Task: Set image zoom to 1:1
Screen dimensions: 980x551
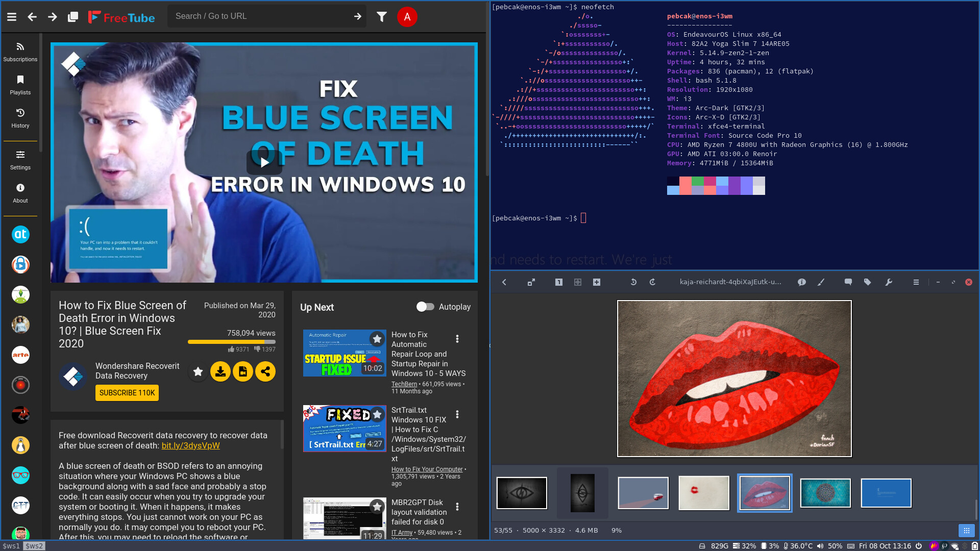Action: click(559, 282)
